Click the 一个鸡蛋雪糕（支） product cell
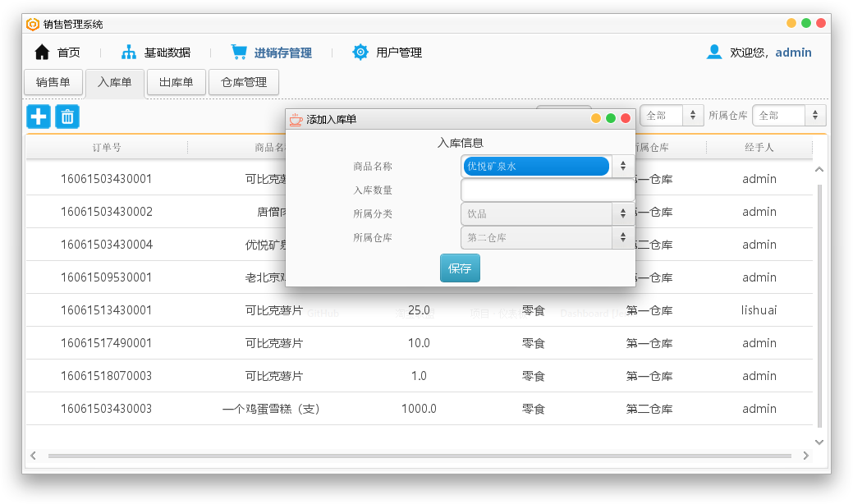 tap(271, 409)
